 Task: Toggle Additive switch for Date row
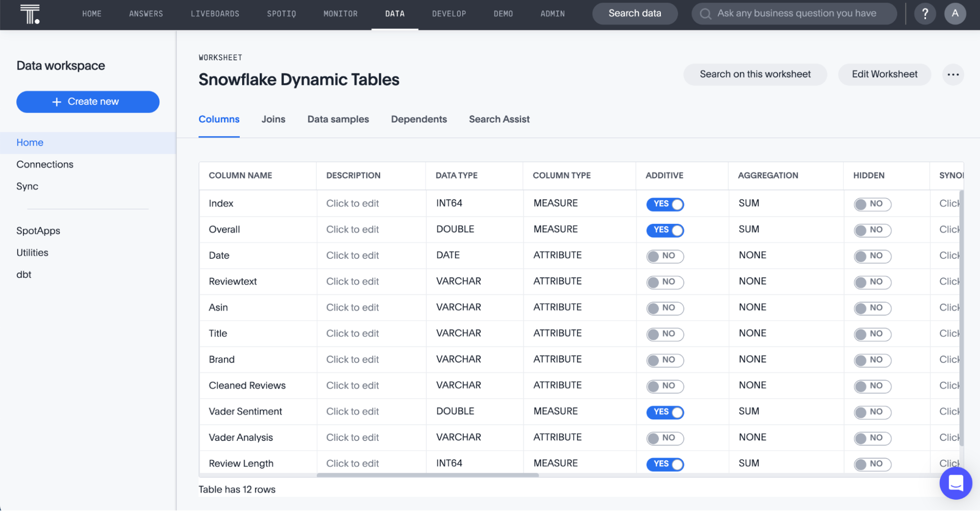pos(665,256)
